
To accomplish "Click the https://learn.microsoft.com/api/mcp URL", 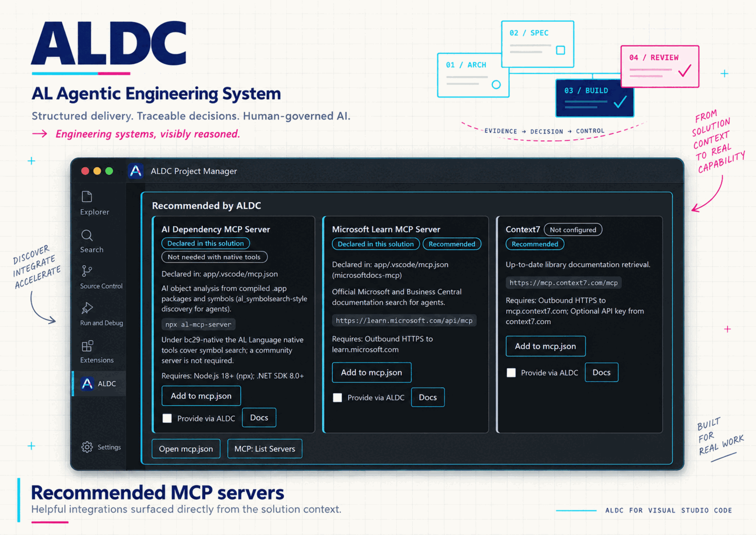I will tap(404, 320).
